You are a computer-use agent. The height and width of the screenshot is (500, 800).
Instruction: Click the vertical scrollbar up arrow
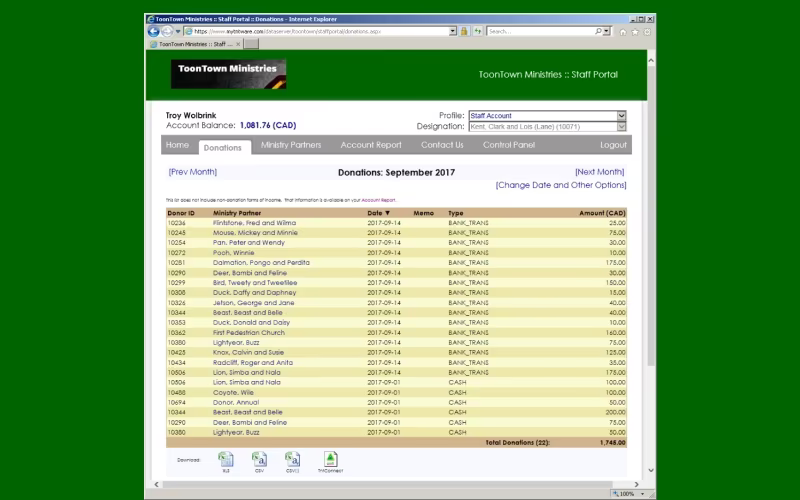click(x=651, y=60)
